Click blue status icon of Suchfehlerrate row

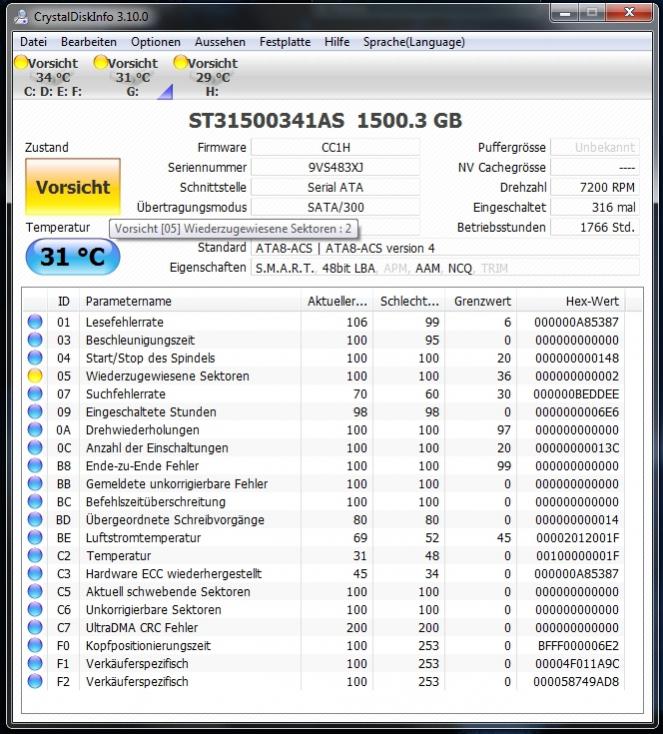pyautogui.click(x=35, y=394)
